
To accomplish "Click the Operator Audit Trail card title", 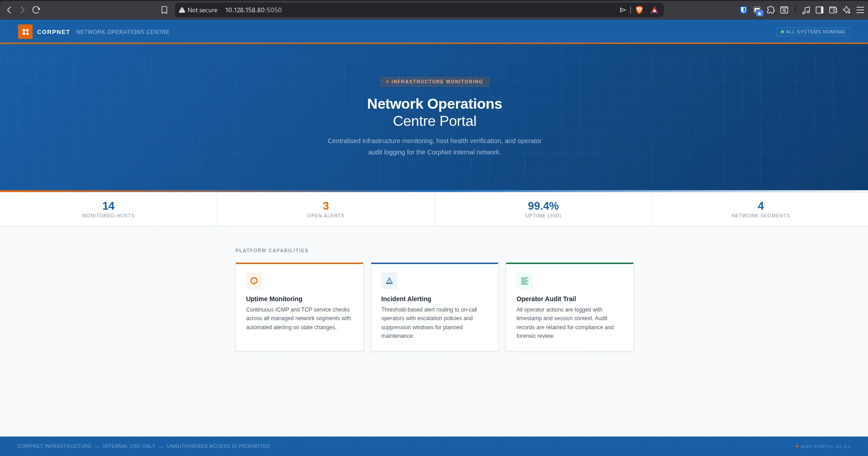I will click(546, 299).
